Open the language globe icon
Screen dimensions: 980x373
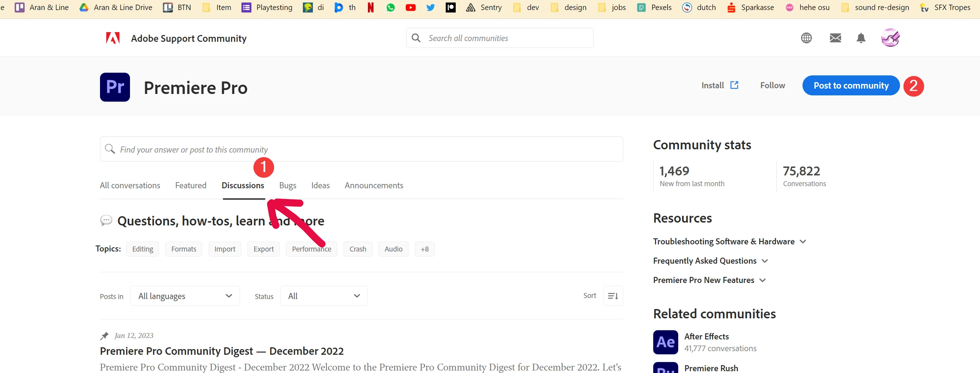pos(806,38)
